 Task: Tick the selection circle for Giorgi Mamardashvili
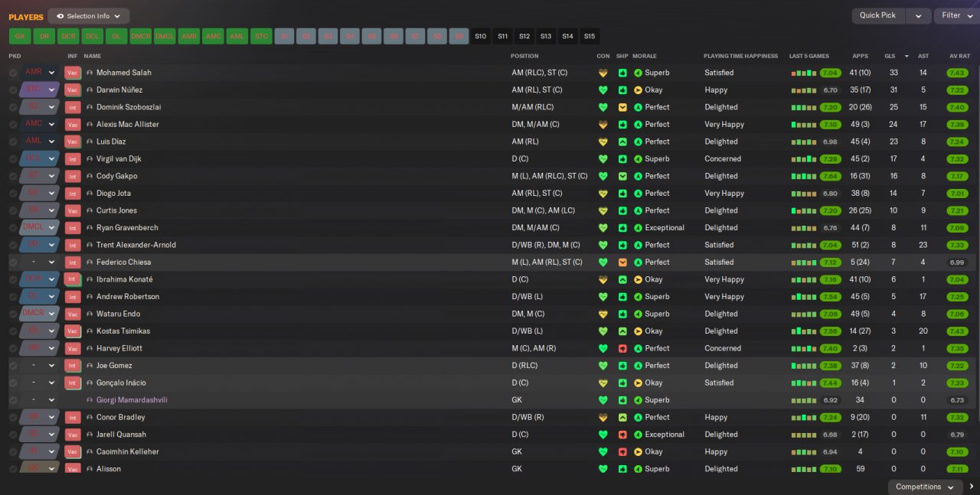[x=13, y=400]
